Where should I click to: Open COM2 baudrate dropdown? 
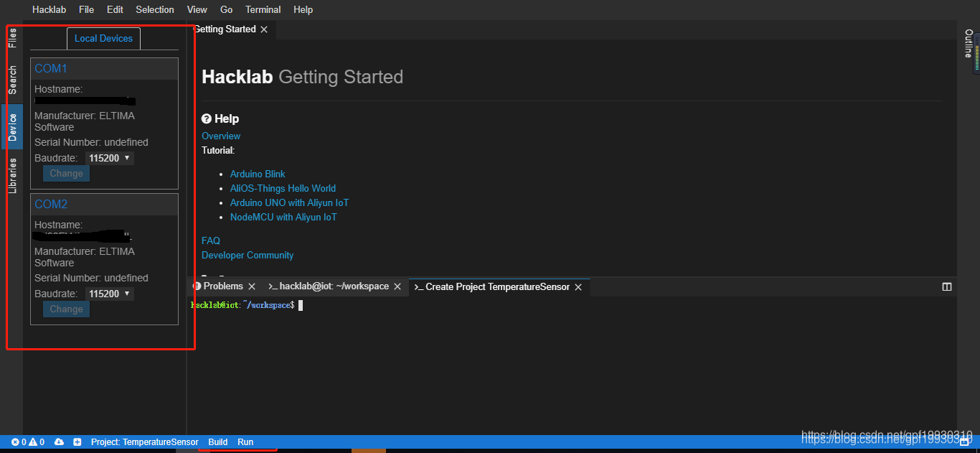pyautogui.click(x=109, y=294)
